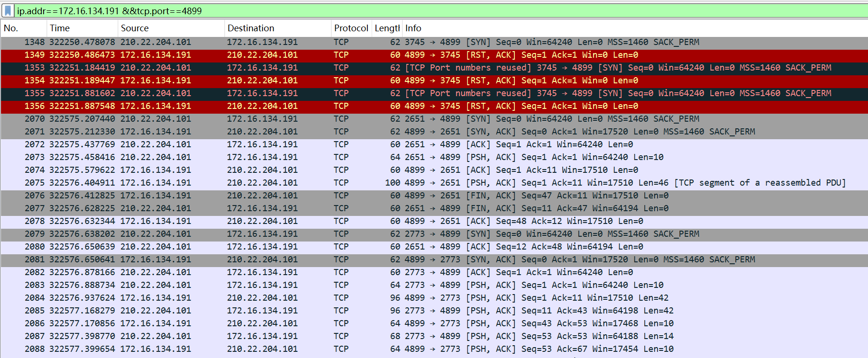Viewport: 868px width, 358px height.
Task: Select packet 2075 reassembled PDU row
Action: 434,183
